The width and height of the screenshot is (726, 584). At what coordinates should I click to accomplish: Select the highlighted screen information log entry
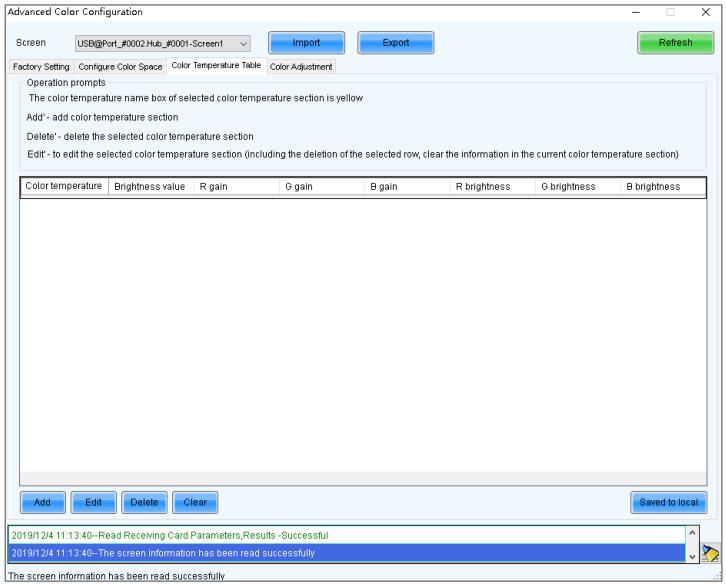(x=346, y=553)
